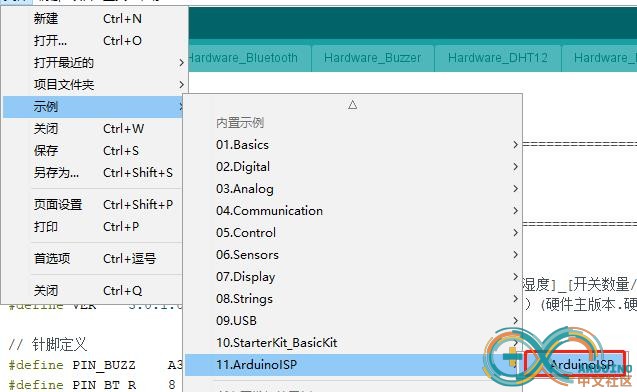Image resolution: width=637 pixels, height=392 pixels.
Task: Click ArduinoISP sketch in the submenu
Action: (575, 364)
